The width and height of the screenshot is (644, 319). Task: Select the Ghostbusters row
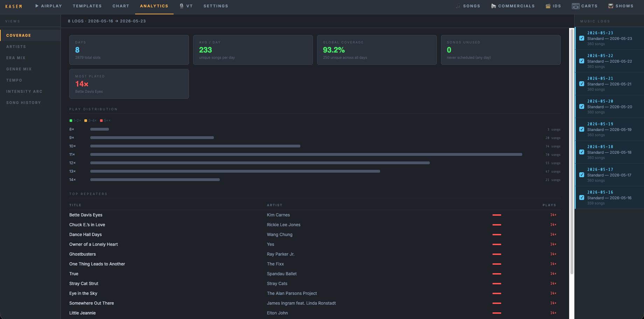click(x=315, y=254)
